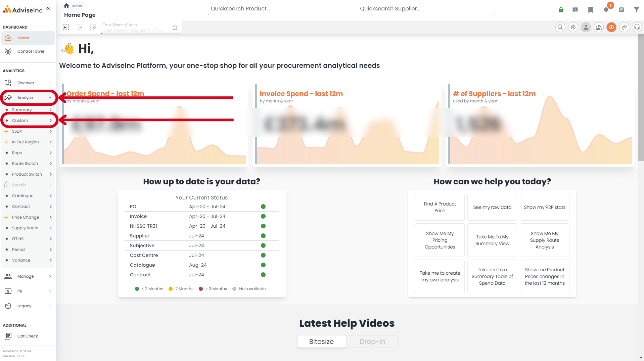Click the Home breadcrumb house icon
The width and height of the screenshot is (644, 361).
(x=66, y=6)
